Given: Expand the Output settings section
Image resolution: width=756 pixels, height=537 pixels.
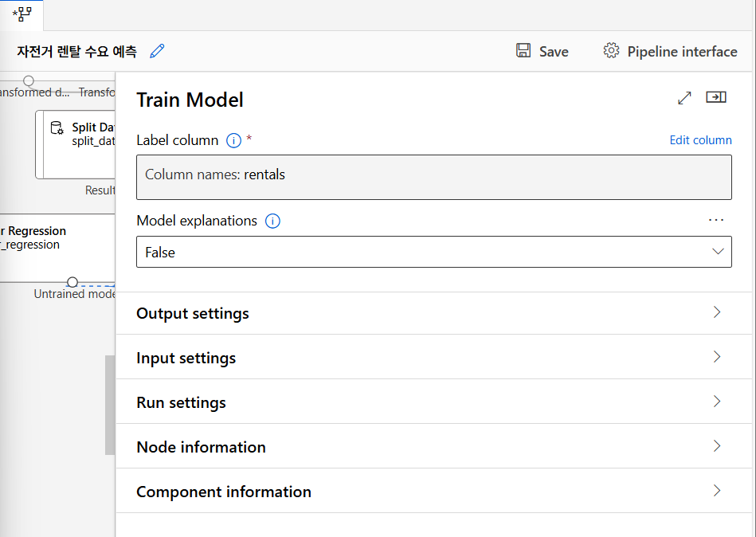Looking at the screenshot, I should (433, 313).
